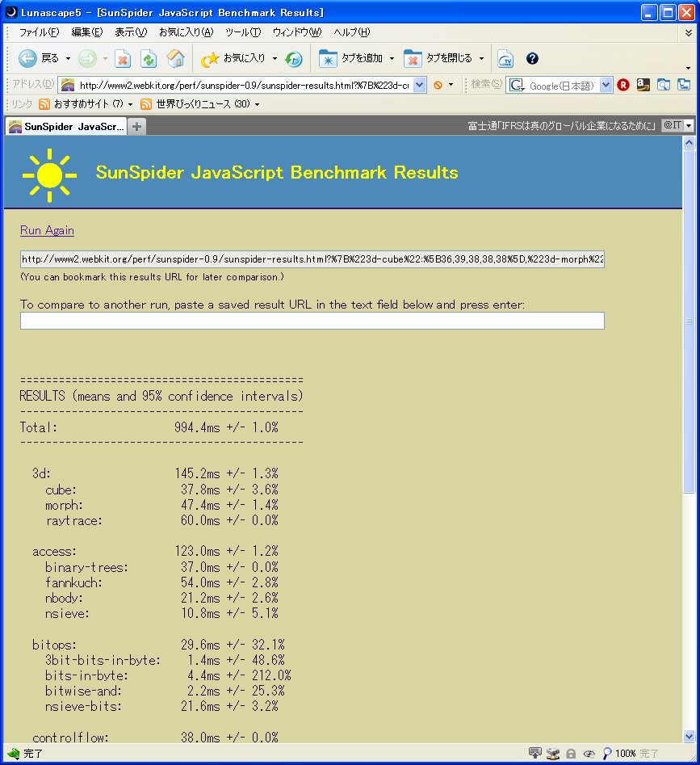
Task: Open the タブを閉じる dropdown arrow
Action: click(481, 59)
